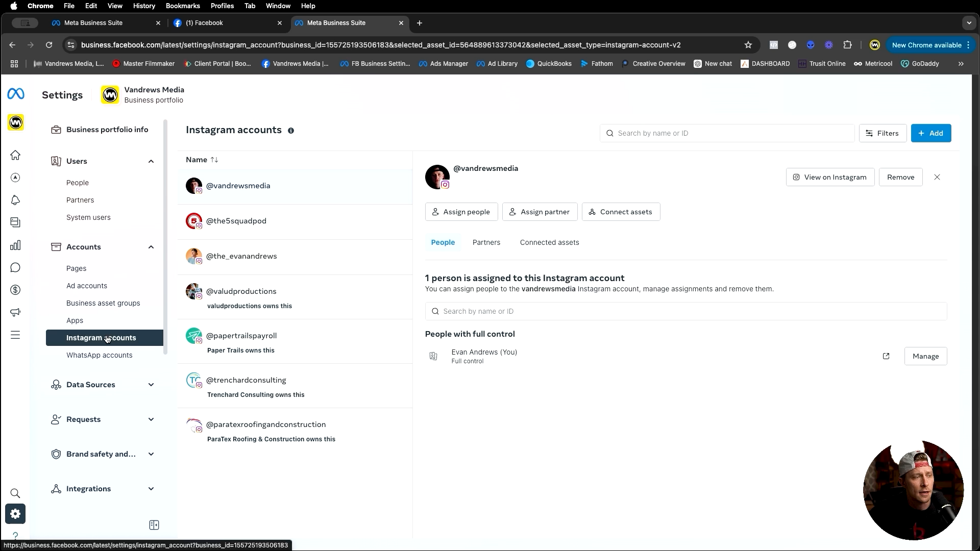Open the Chrome History menu
Screen dimensions: 980x551
[144, 6]
